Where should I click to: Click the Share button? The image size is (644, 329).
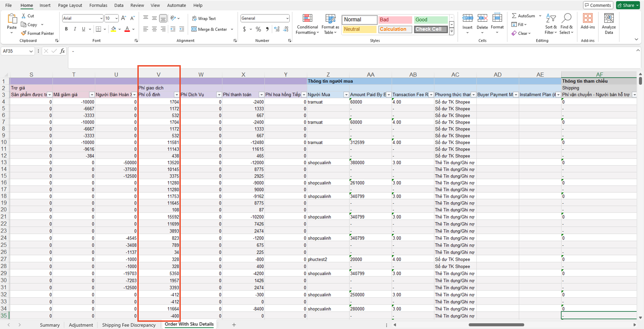tap(627, 5)
